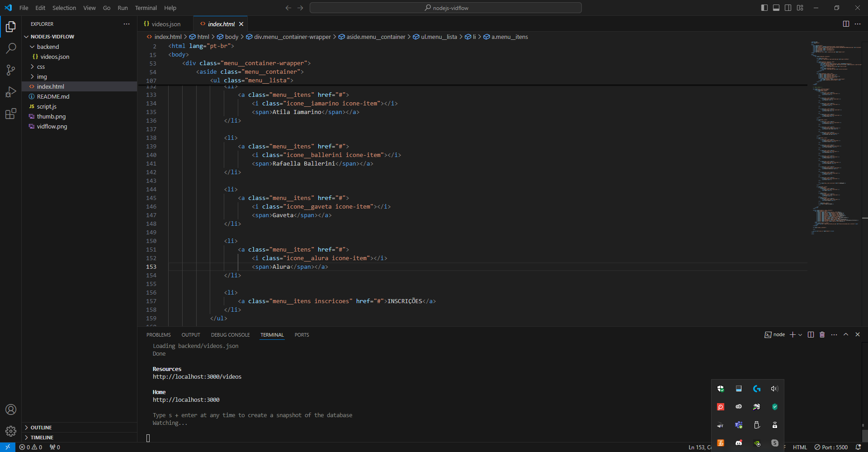The image size is (868, 452).
Task: Click the Explorer more actions ellipsis
Action: click(127, 24)
